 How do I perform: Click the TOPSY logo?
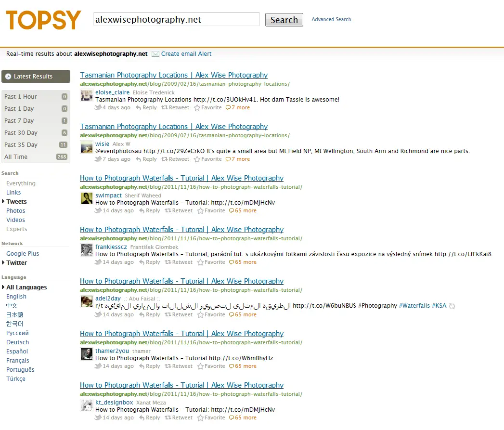click(x=43, y=20)
